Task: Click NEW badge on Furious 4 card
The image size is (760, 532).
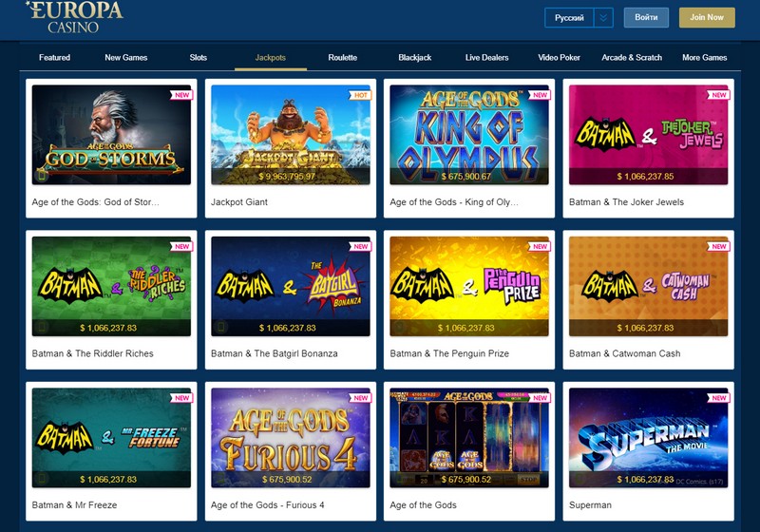Action: point(360,398)
